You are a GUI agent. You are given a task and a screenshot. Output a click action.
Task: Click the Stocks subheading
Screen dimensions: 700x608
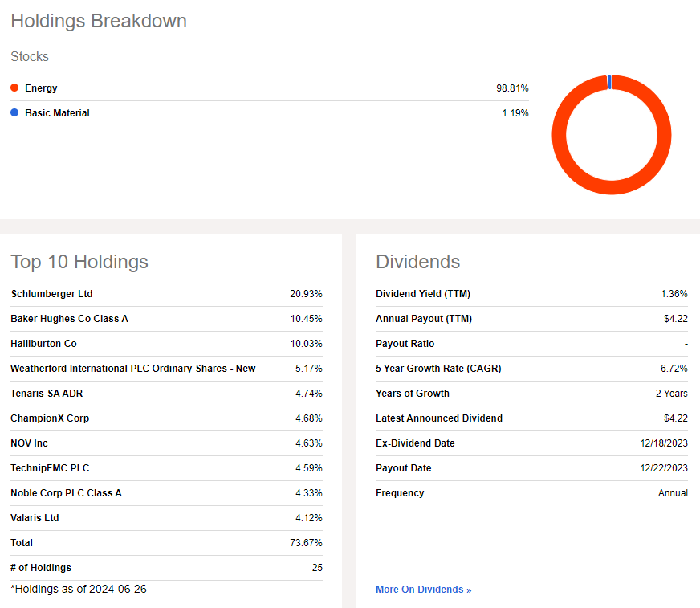click(30, 56)
